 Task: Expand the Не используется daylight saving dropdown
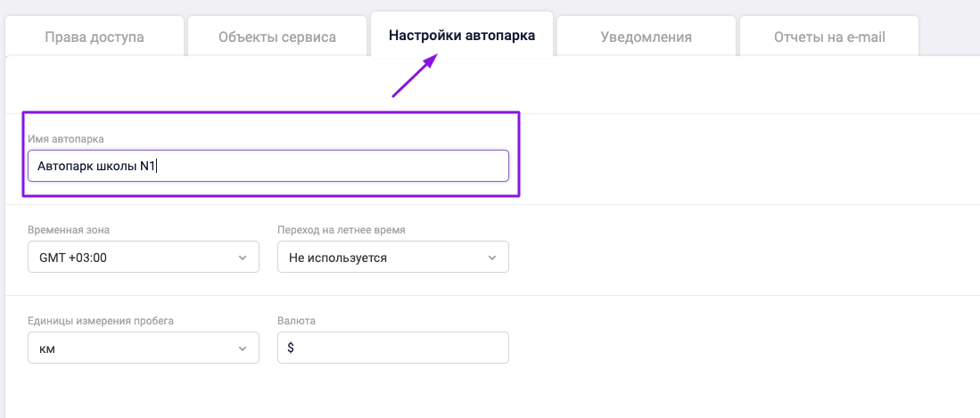click(392, 258)
